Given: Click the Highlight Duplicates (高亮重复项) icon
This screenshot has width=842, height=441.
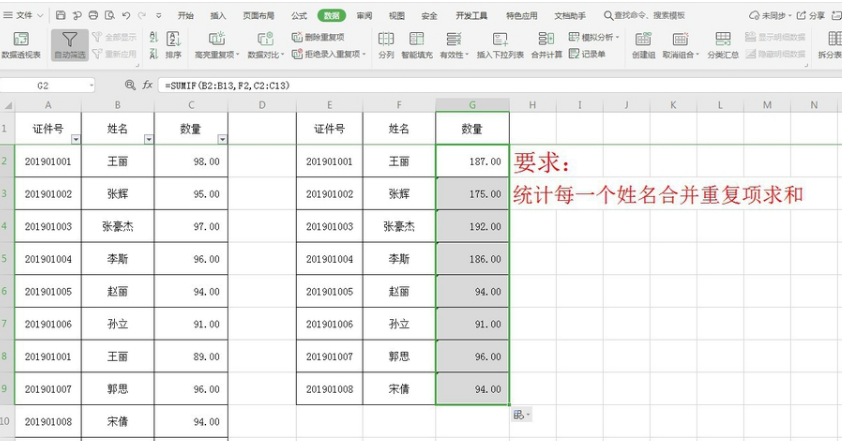Looking at the screenshot, I should click(217, 39).
